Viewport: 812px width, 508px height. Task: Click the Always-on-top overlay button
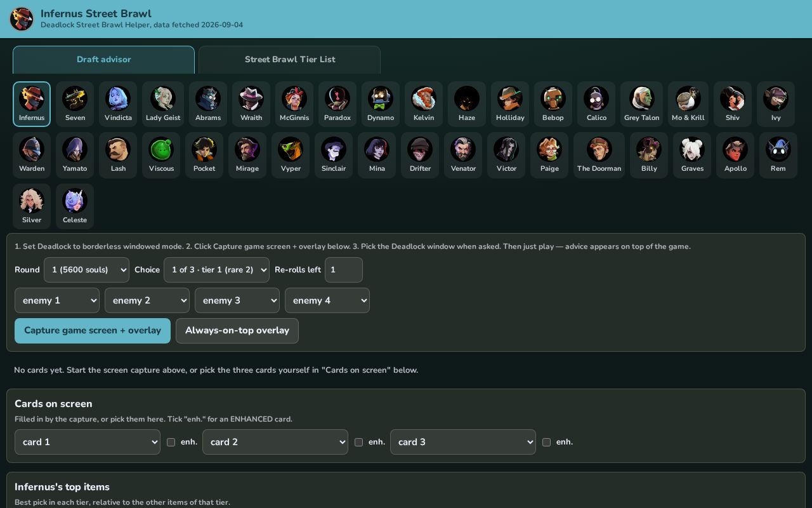[237, 331]
